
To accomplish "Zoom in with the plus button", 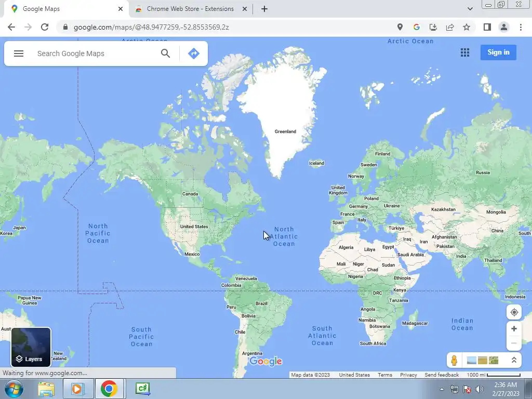I will (x=514, y=328).
